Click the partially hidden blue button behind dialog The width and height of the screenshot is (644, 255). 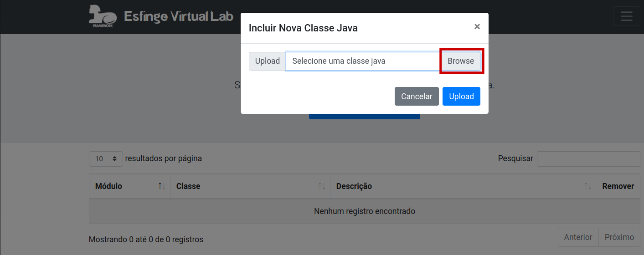(x=365, y=117)
